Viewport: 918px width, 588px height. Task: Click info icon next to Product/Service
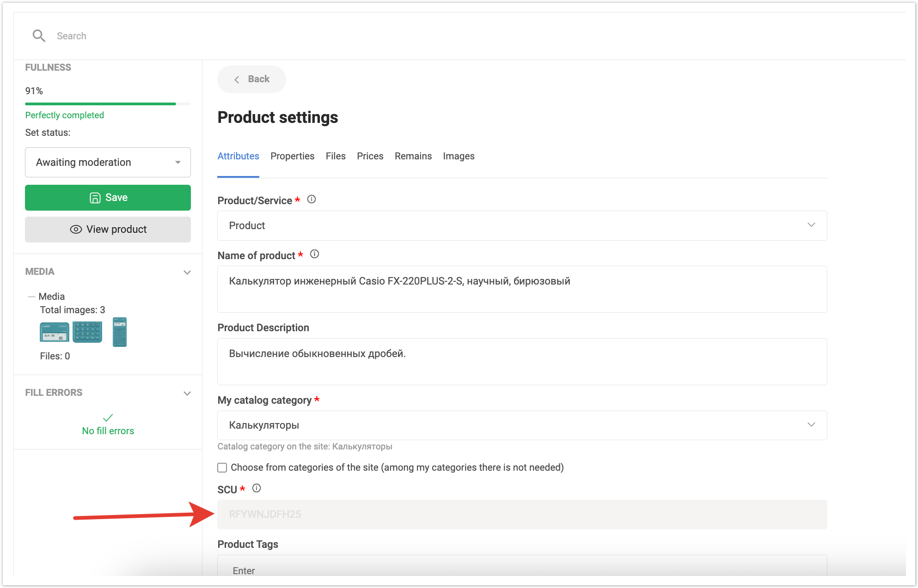coord(312,200)
